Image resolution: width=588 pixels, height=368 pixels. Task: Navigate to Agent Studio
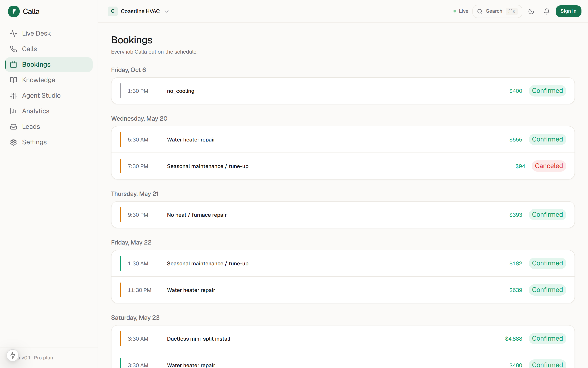click(49, 96)
